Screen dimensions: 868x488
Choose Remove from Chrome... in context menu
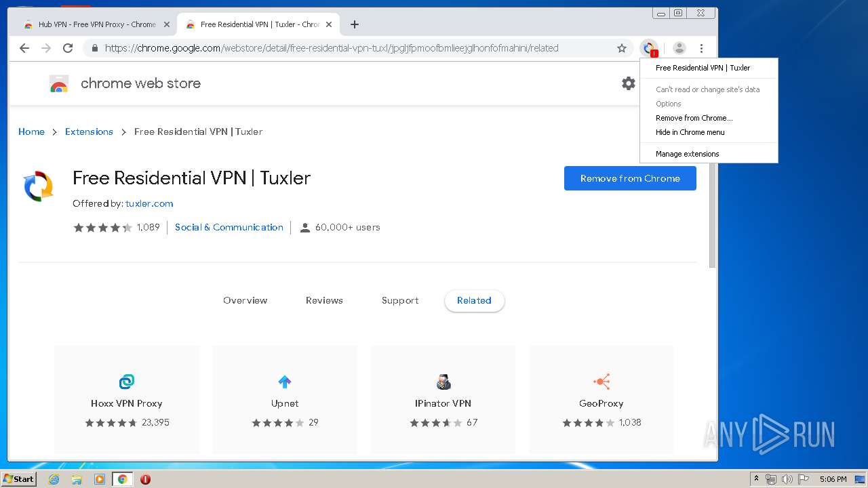[709, 118]
